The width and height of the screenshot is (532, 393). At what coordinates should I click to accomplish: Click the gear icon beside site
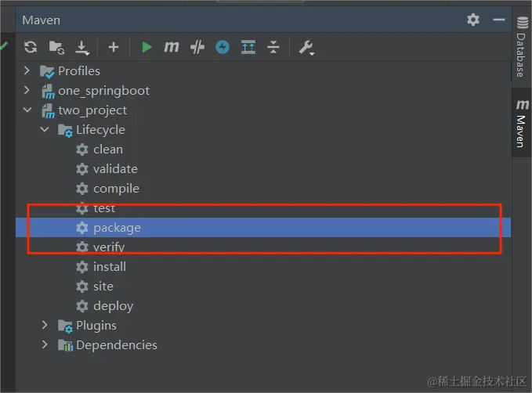click(82, 287)
